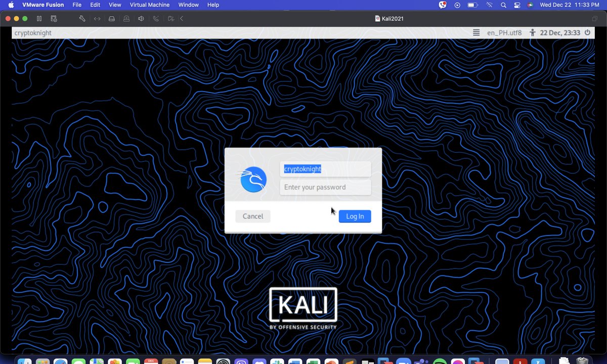This screenshot has width=607, height=364.
Task: Click the Bluetooth phone device icon in toolbar
Action: tap(156, 19)
